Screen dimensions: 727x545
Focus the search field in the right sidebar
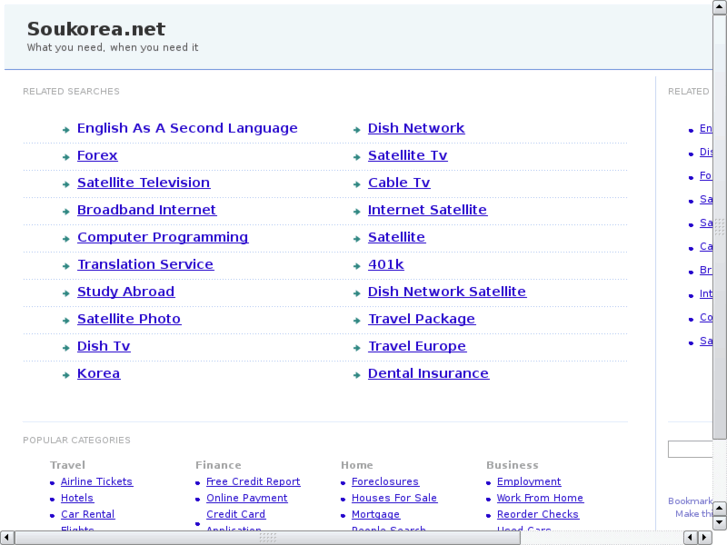tap(690, 449)
